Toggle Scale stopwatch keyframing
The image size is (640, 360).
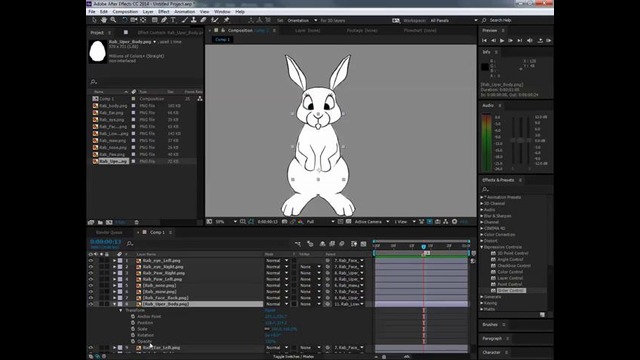point(133,329)
